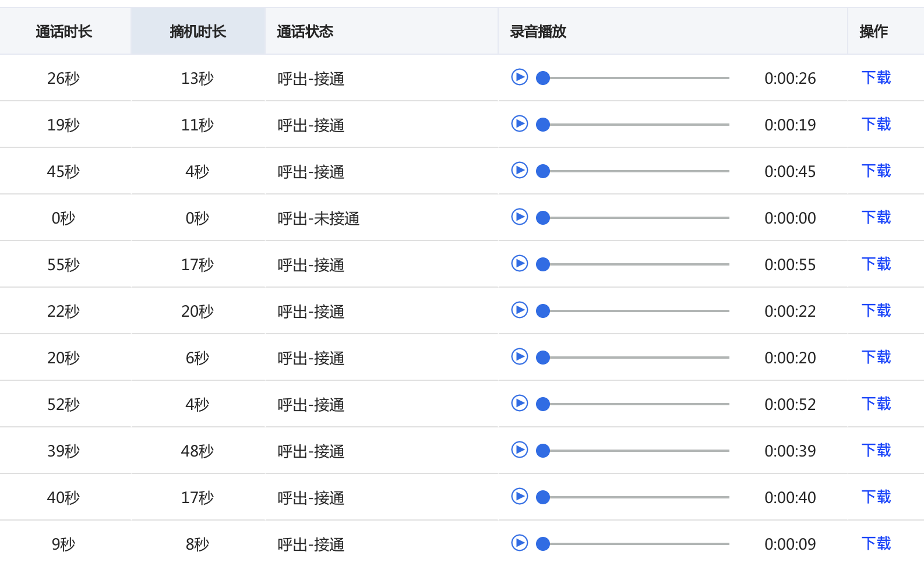Play the 0:00:09 recording
This screenshot has width=924, height=566.
click(x=519, y=543)
